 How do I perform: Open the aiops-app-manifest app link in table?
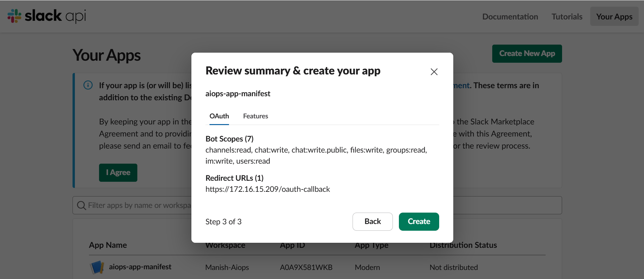[140, 267]
